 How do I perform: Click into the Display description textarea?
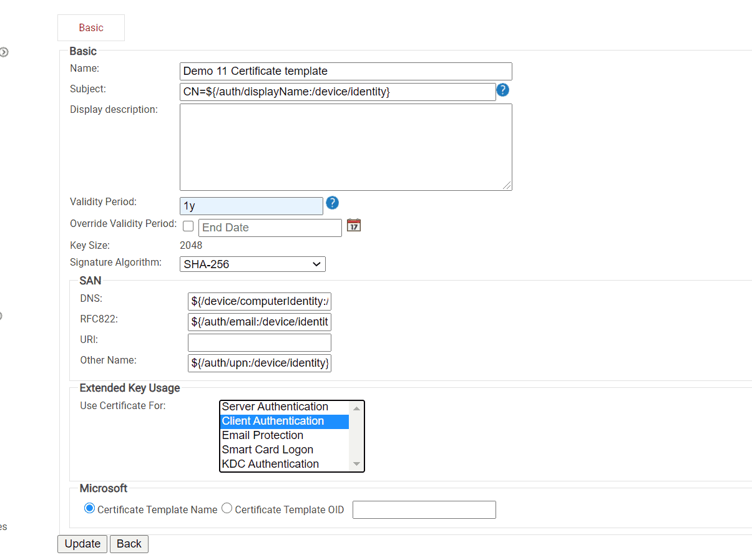tap(346, 147)
